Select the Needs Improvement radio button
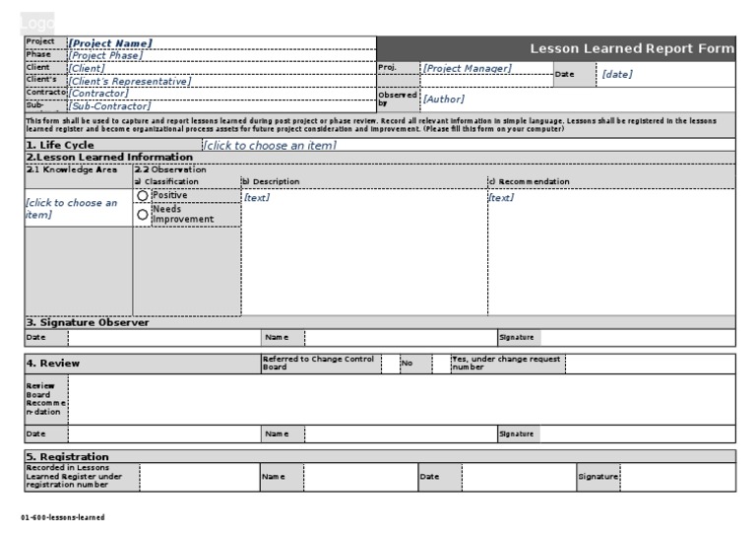 (142, 215)
